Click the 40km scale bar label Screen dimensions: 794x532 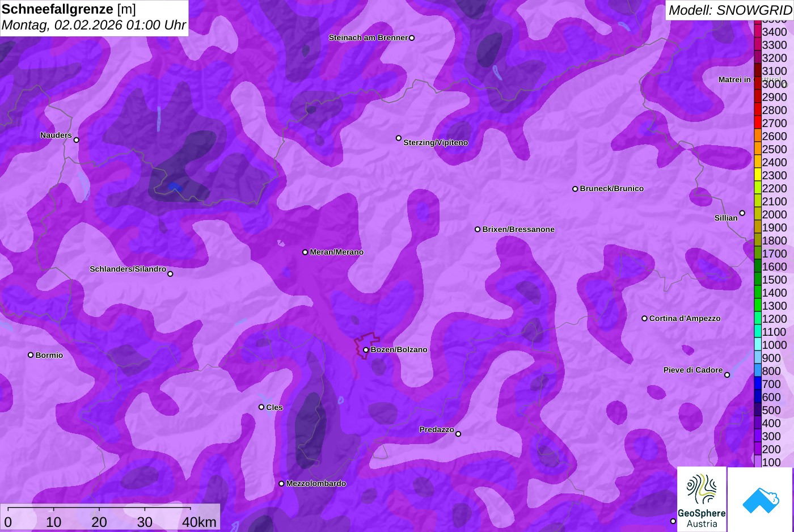tap(199, 522)
